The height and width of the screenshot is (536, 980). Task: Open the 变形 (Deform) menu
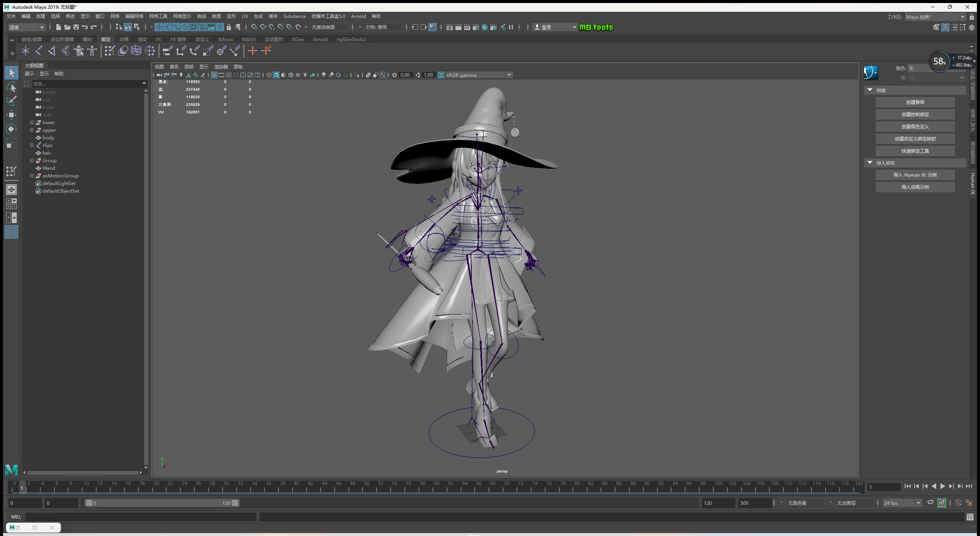point(231,16)
